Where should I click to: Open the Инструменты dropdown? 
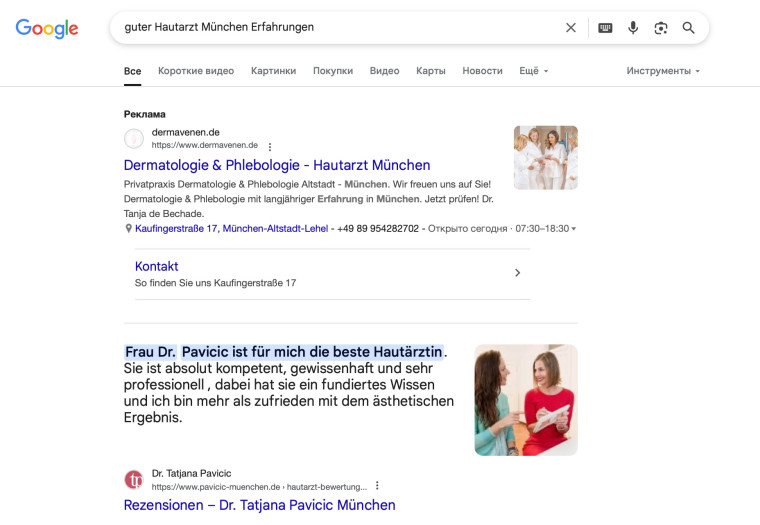coord(663,71)
